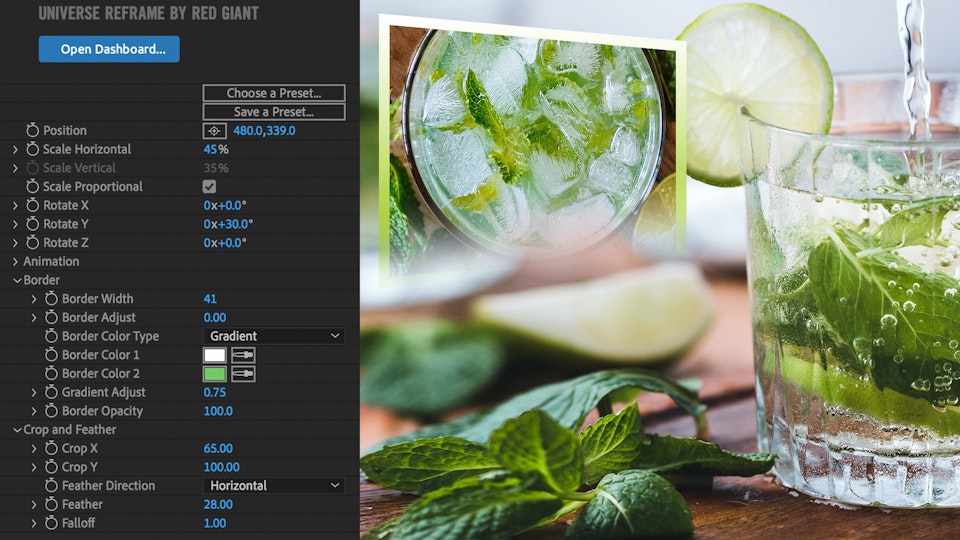Open the Border Color Type dropdown
Image resolution: width=960 pixels, height=540 pixels.
click(274, 337)
